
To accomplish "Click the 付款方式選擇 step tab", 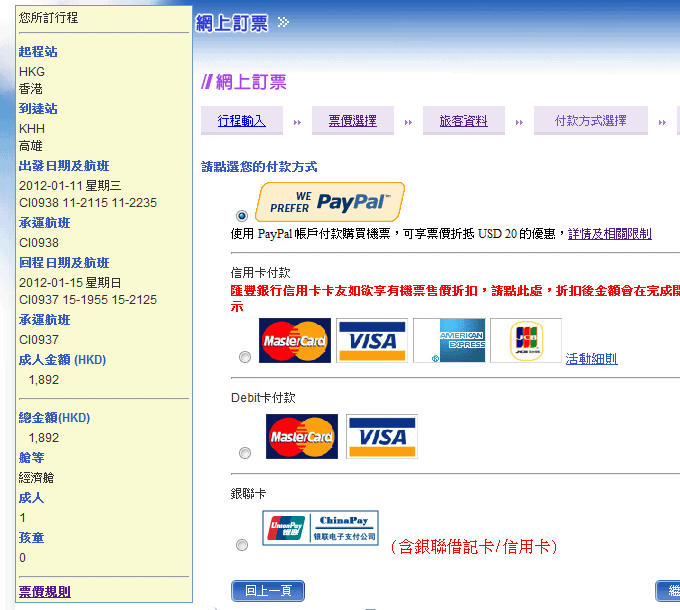I will pos(590,121).
